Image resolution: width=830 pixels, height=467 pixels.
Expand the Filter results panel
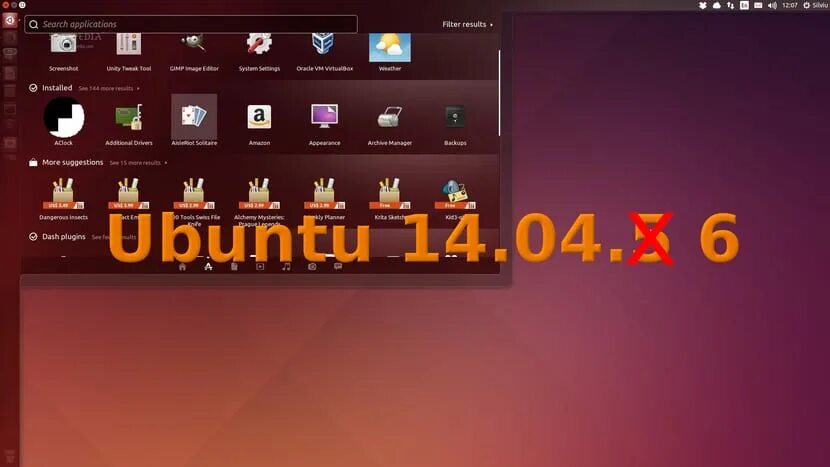[x=467, y=24]
